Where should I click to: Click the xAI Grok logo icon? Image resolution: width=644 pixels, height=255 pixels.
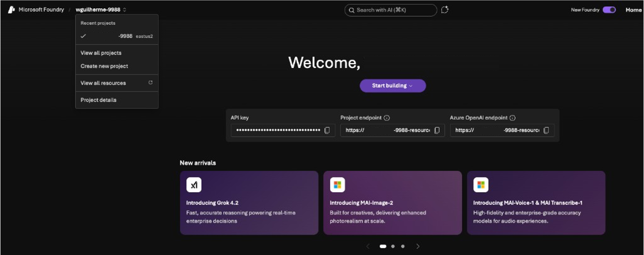click(x=194, y=185)
